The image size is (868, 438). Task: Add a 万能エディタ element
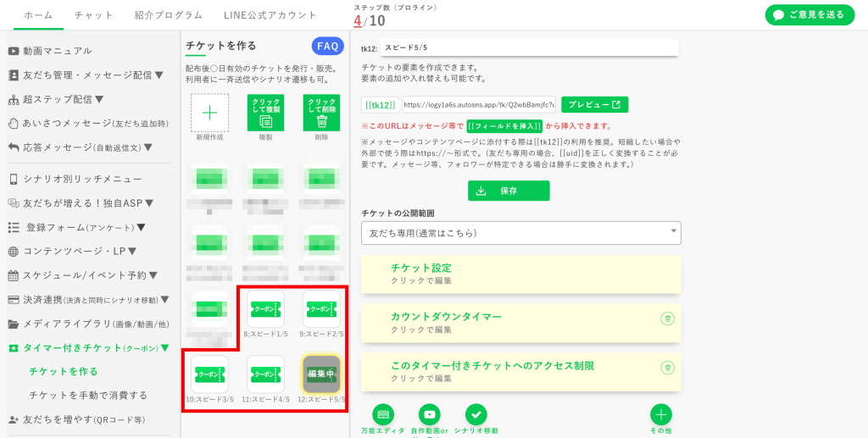[383, 414]
